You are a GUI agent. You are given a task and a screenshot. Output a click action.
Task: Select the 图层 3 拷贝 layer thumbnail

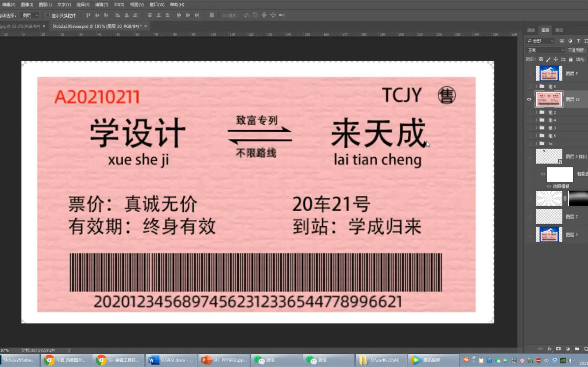[549, 157]
